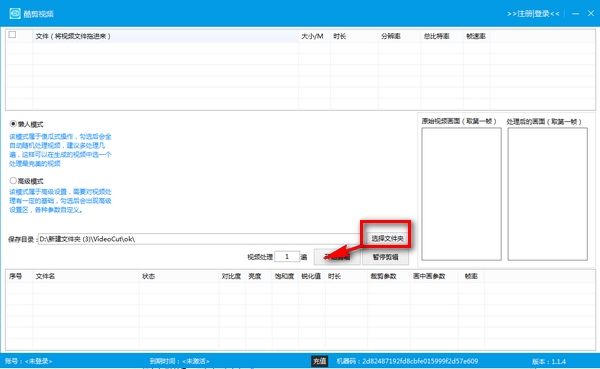Click the 账号:<未登录> status text

click(x=29, y=361)
